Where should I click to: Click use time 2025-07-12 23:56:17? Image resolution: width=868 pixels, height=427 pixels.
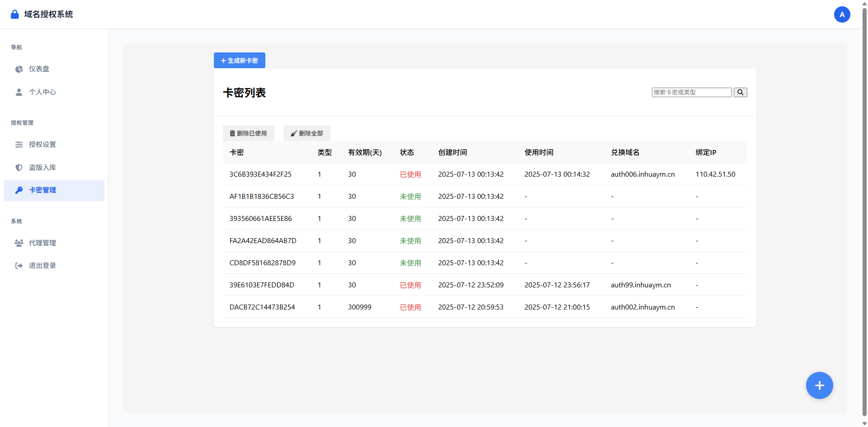[557, 285]
